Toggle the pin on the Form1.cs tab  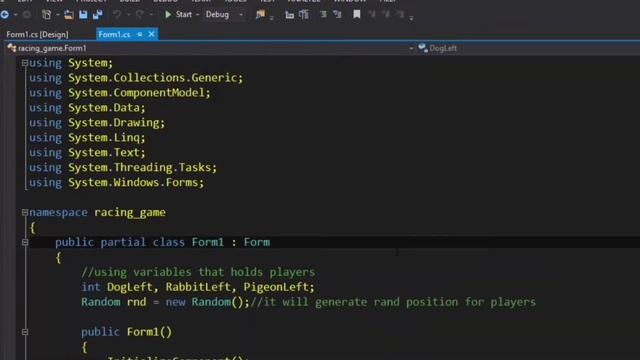140,34
